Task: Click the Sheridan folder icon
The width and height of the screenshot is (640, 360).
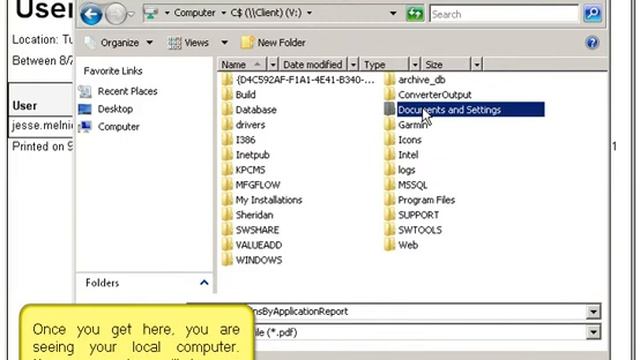Action: tap(227, 215)
